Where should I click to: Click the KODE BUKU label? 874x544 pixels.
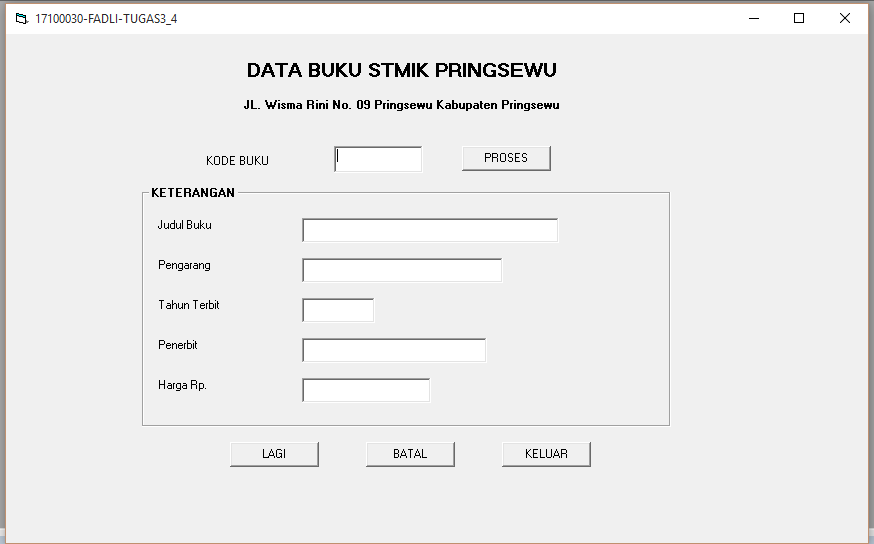(x=237, y=161)
